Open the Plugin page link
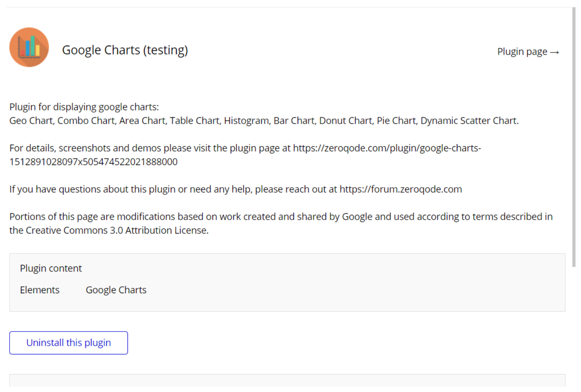The width and height of the screenshot is (581, 392). 528,52
